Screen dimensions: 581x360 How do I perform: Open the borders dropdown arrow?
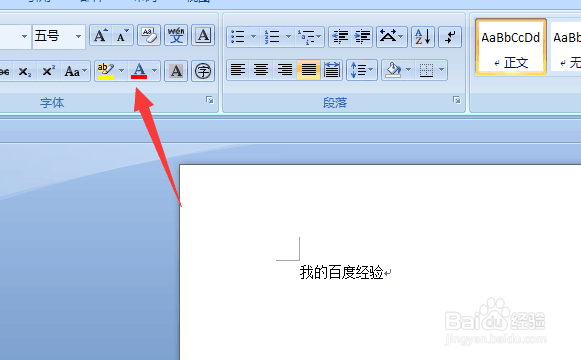click(x=442, y=70)
